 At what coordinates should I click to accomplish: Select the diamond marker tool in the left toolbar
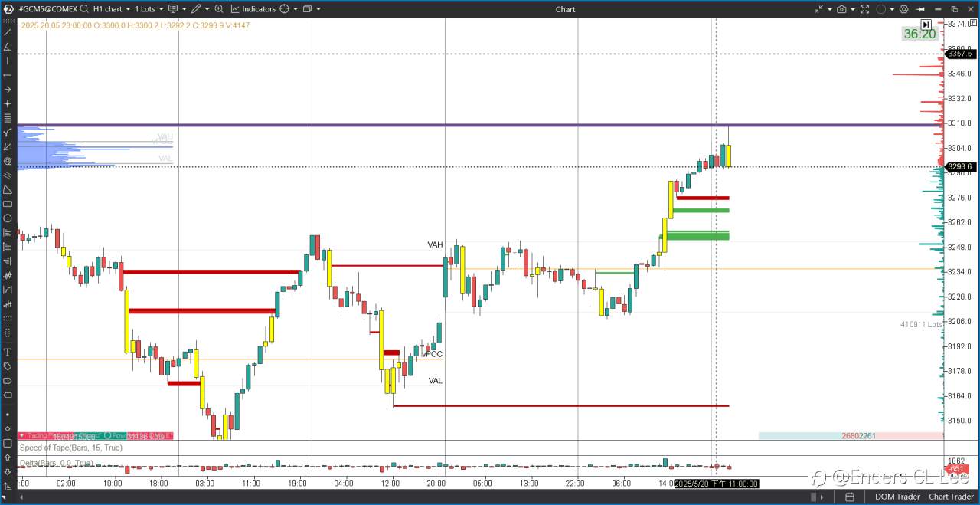(8, 428)
